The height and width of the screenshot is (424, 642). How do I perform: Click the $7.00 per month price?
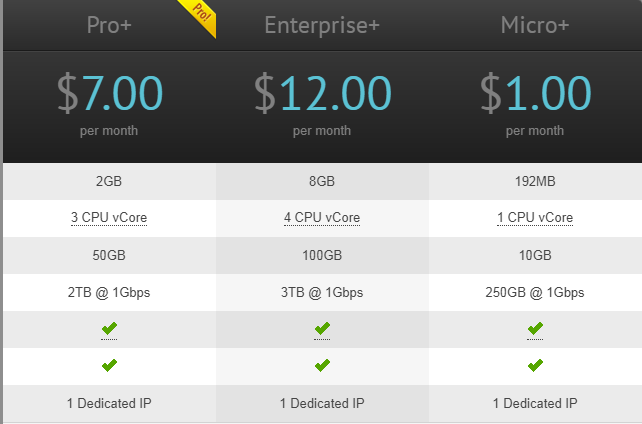[109, 94]
